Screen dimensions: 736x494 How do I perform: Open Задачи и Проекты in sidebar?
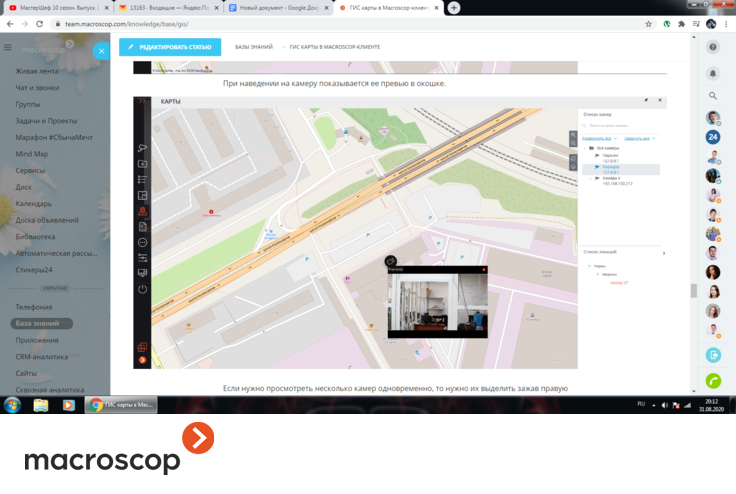(x=46, y=121)
